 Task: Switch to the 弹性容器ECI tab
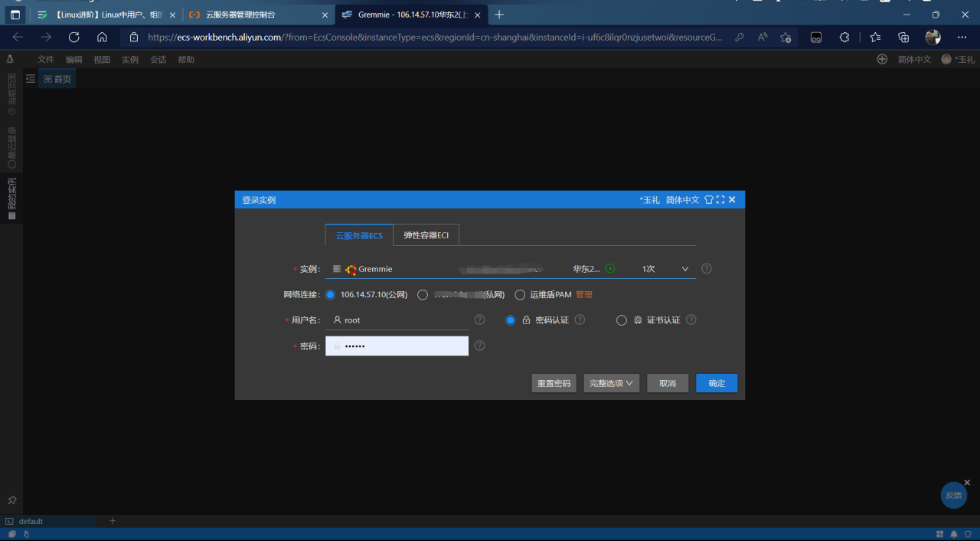click(426, 235)
